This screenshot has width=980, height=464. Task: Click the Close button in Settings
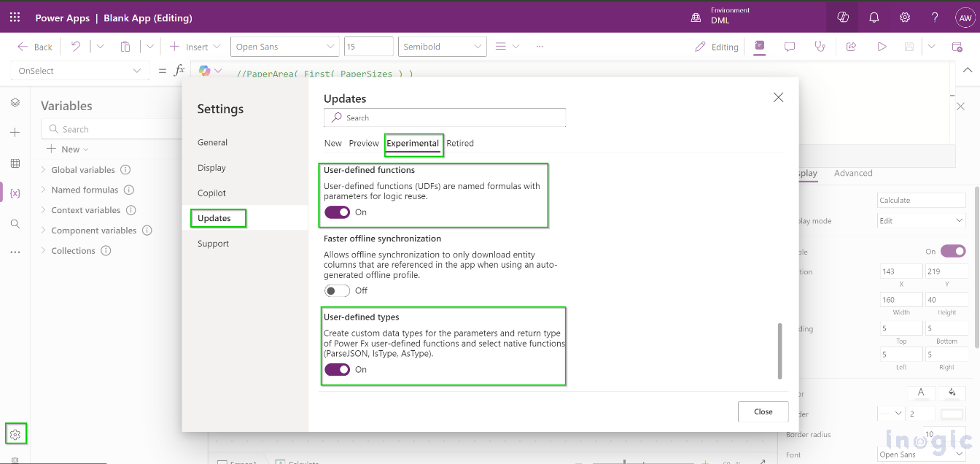click(763, 411)
